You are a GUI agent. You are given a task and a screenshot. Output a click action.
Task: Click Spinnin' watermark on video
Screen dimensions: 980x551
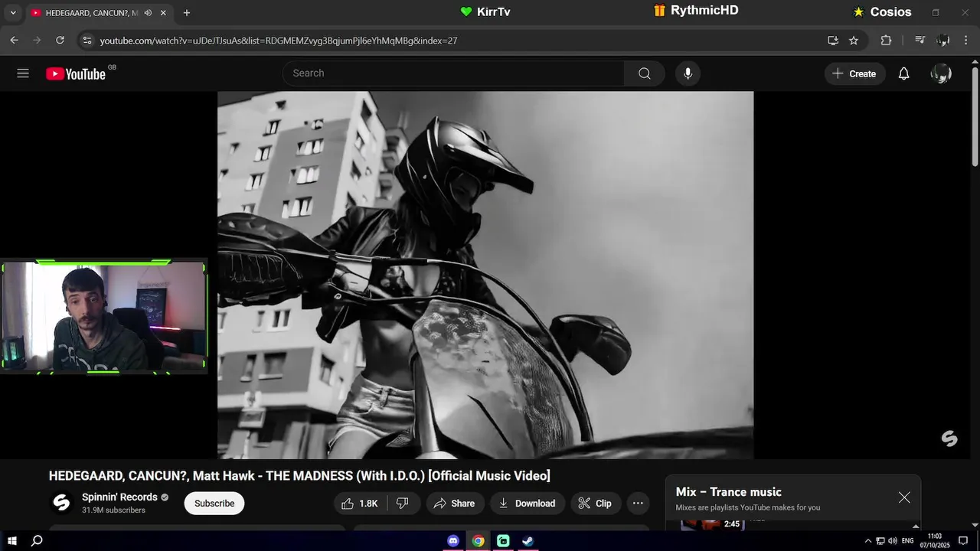tap(949, 439)
